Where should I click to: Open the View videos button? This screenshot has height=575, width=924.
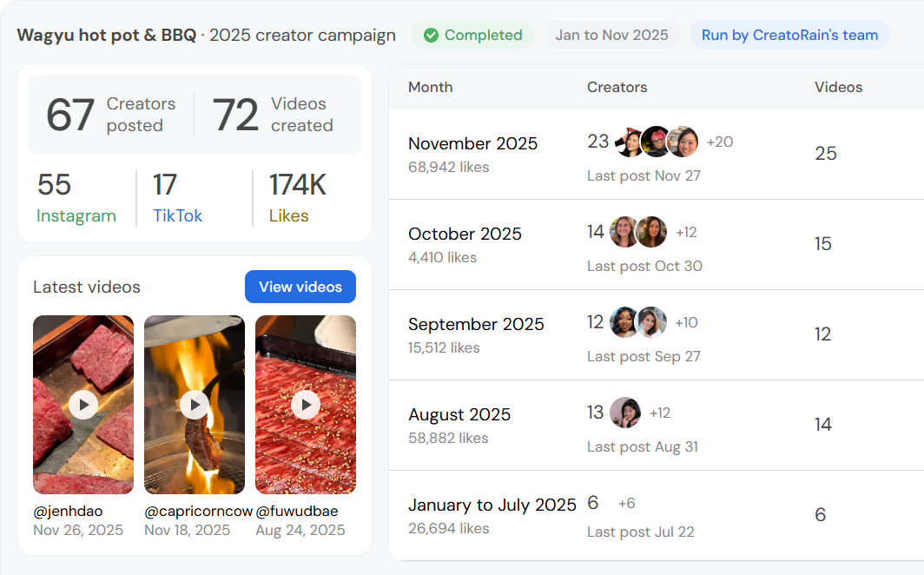tap(300, 287)
